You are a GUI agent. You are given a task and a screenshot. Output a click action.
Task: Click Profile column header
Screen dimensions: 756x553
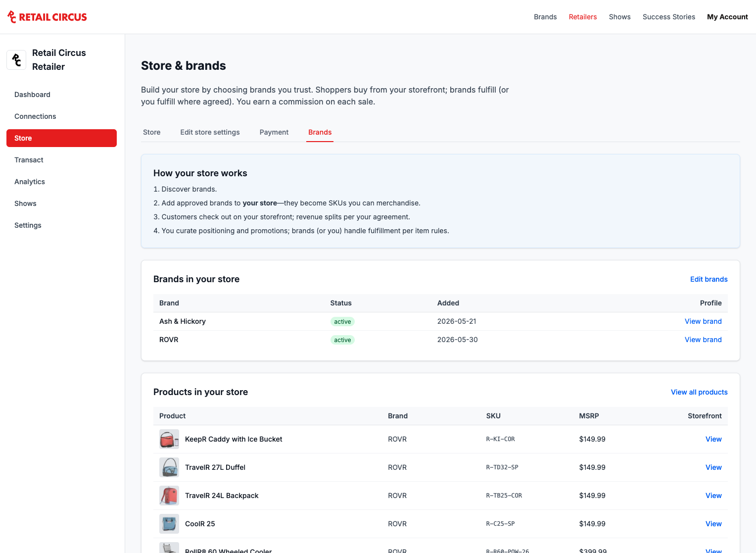(x=710, y=303)
